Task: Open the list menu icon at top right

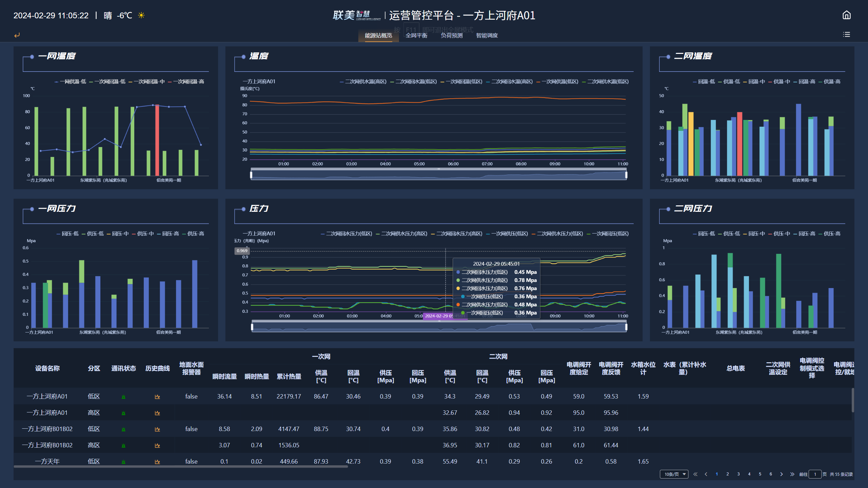Action: [x=846, y=35]
